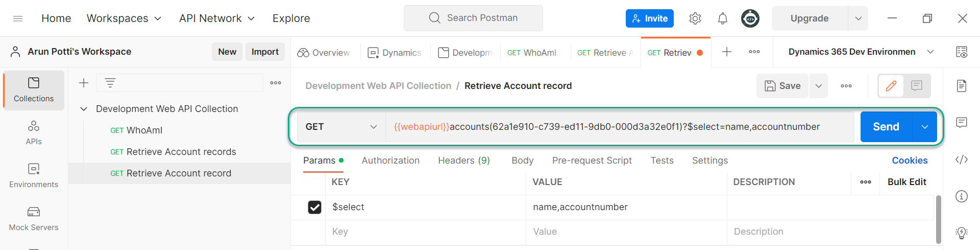Click the params table vertical scrollbar
This screenshot has width=980, height=250.
click(x=938, y=219)
